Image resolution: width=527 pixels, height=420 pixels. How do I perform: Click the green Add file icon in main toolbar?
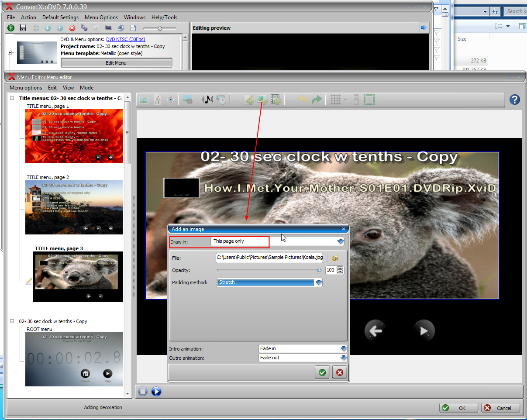click(x=11, y=28)
